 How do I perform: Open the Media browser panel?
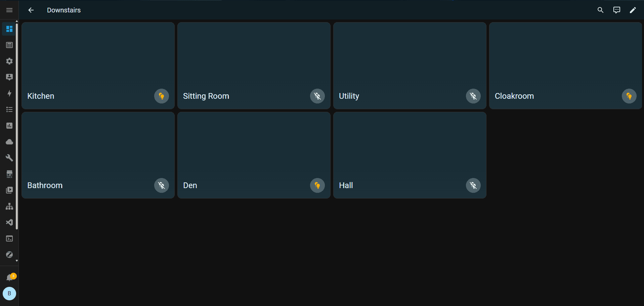(x=9, y=190)
